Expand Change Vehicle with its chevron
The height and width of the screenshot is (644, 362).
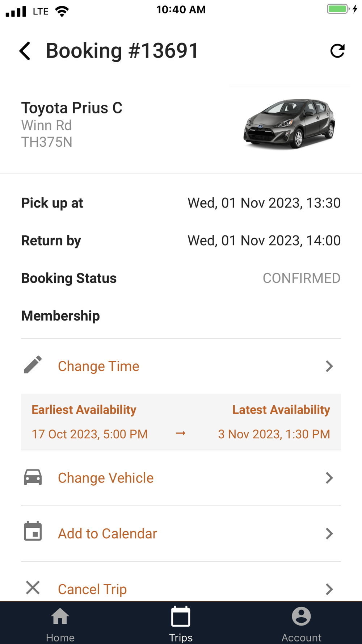click(x=329, y=478)
